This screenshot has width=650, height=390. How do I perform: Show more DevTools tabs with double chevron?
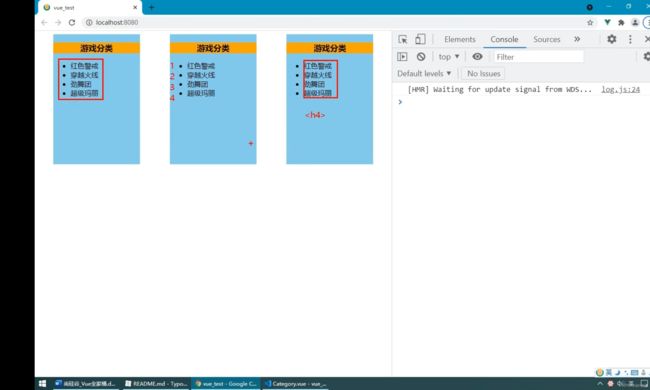577,39
